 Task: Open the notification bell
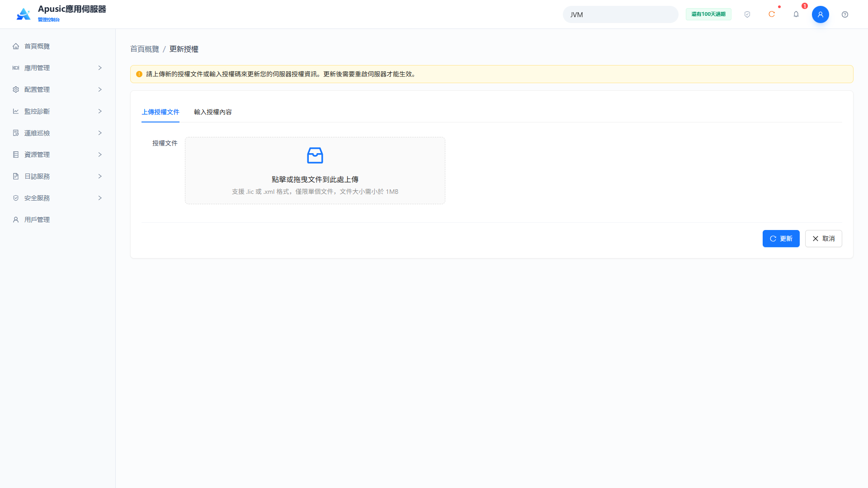click(x=796, y=14)
